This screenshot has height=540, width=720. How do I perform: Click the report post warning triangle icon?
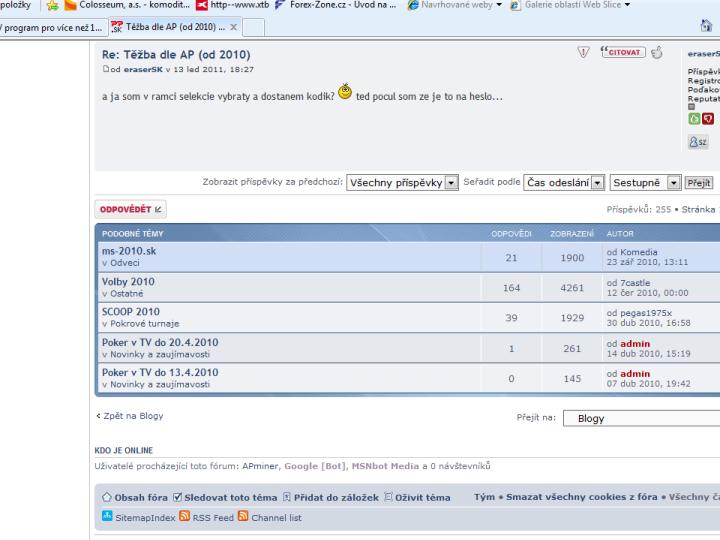[583, 52]
